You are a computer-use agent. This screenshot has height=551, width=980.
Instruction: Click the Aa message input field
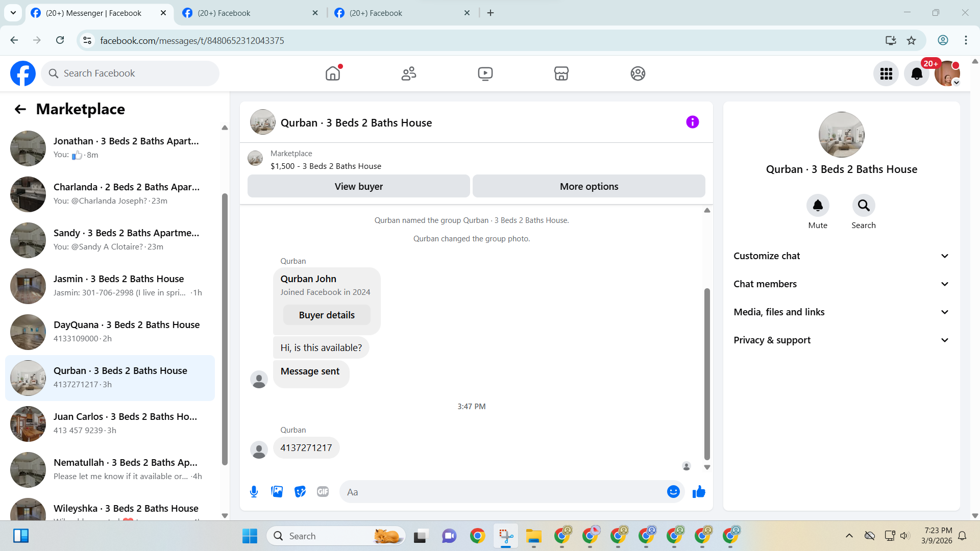pos(503,492)
